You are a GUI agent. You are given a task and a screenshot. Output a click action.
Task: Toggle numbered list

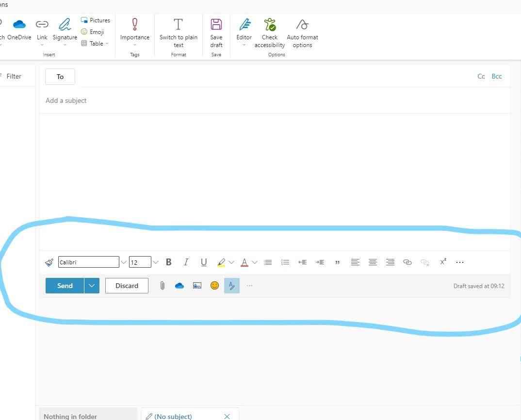coord(285,262)
